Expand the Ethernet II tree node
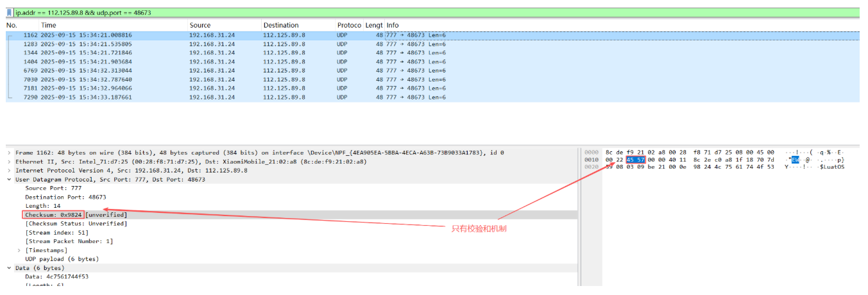The image size is (868, 295). click(x=9, y=162)
